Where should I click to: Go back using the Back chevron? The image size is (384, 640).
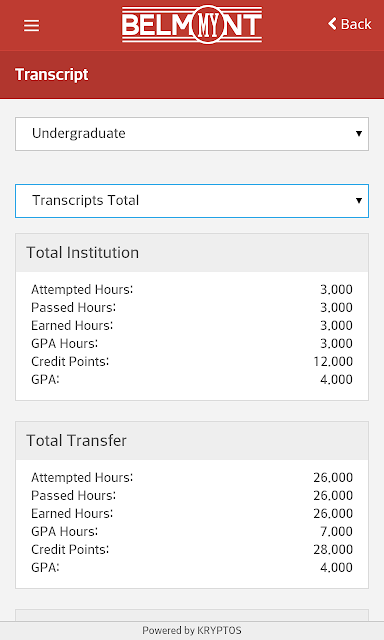pos(332,24)
